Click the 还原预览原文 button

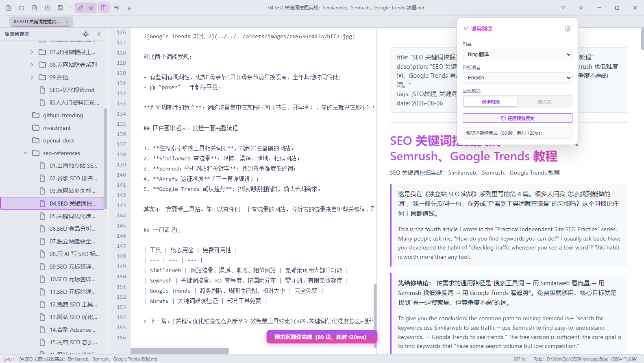[x=517, y=118]
